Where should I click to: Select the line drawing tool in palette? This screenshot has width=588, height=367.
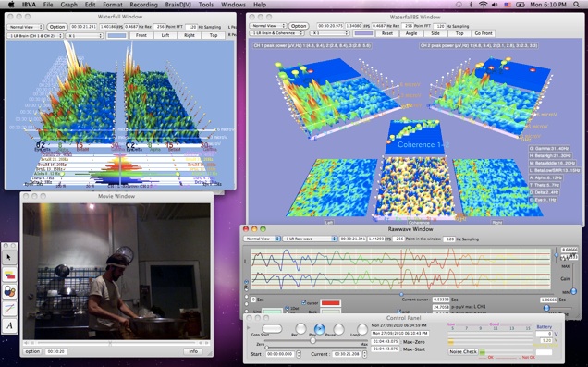(x=9, y=309)
